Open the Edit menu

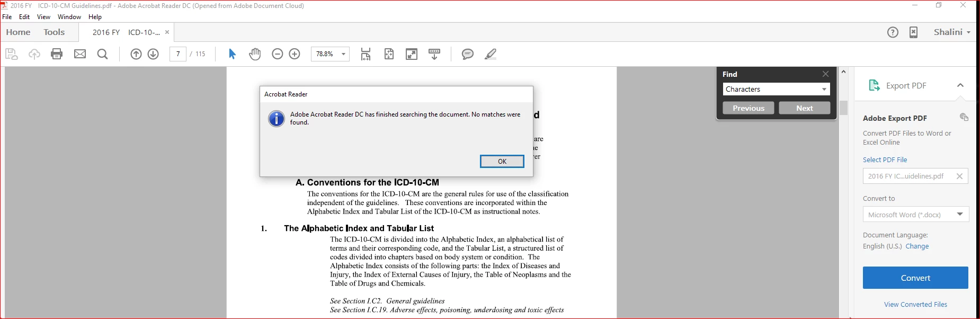(24, 17)
